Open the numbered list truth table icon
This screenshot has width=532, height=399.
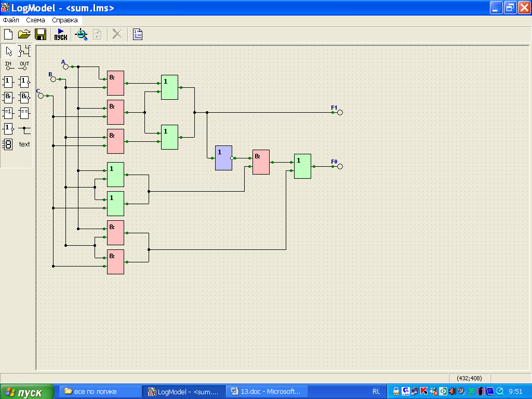[x=138, y=34]
